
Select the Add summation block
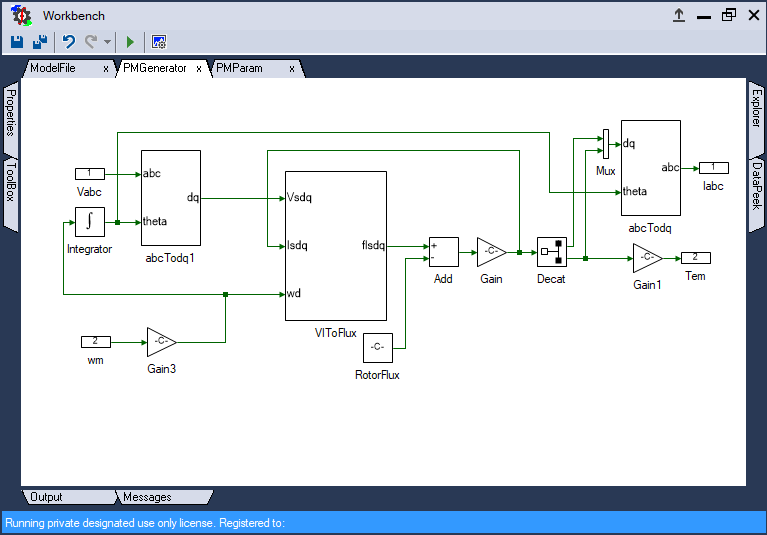click(444, 252)
